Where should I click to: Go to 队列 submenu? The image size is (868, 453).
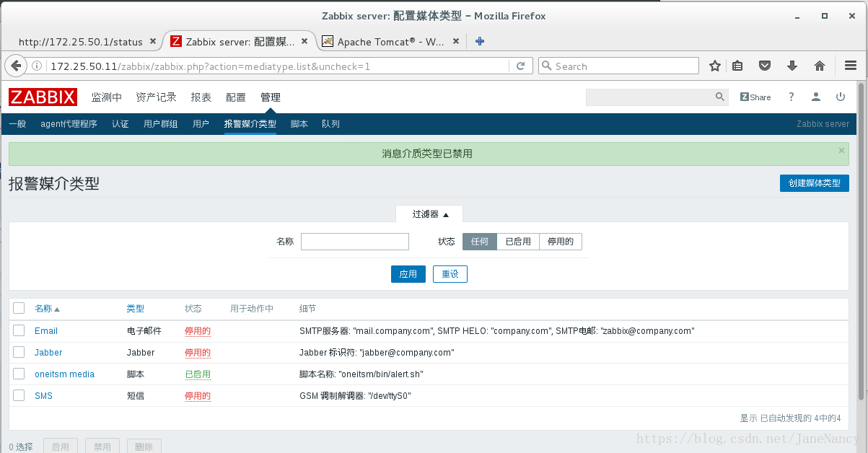(331, 124)
